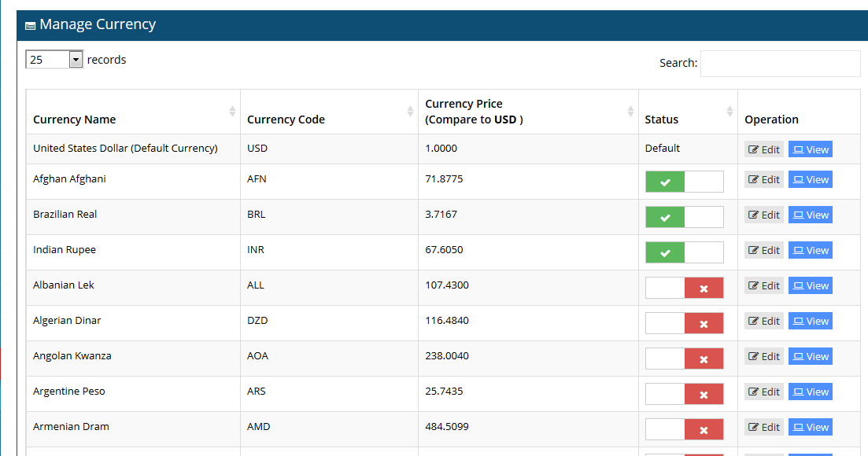The width and height of the screenshot is (868, 456).
Task: Click sort arrows on Status column
Action: (729, 112)
